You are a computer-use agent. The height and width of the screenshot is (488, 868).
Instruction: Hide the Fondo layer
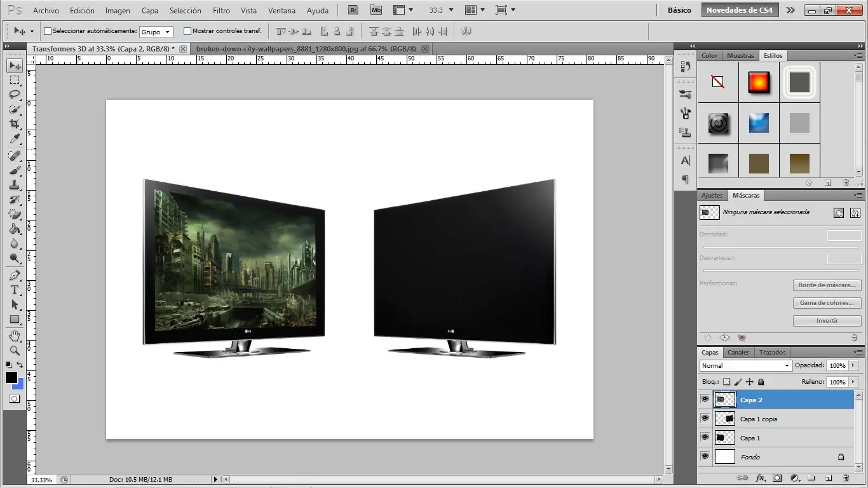[x=705, y=456]
